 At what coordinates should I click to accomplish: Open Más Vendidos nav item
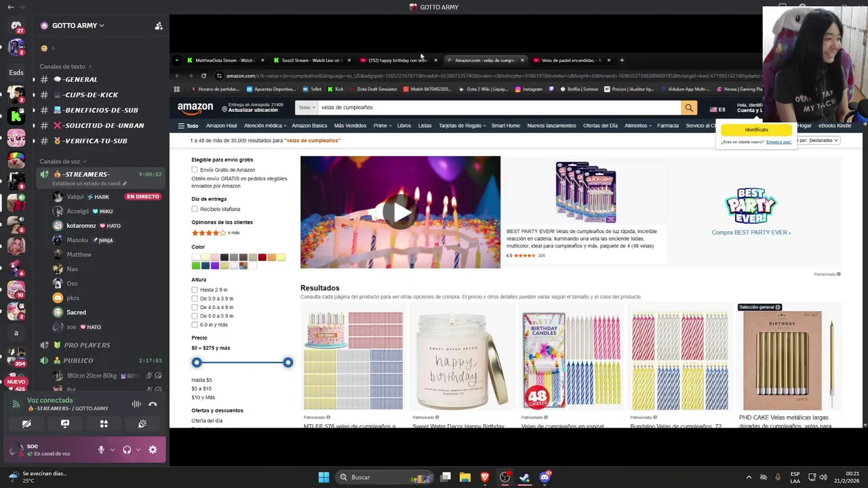[x=350, y=126]
